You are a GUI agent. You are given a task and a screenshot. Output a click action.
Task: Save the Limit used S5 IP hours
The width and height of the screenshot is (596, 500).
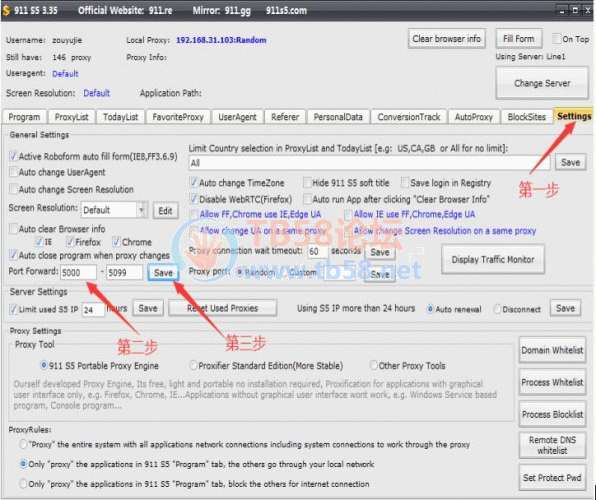[148, 308]
